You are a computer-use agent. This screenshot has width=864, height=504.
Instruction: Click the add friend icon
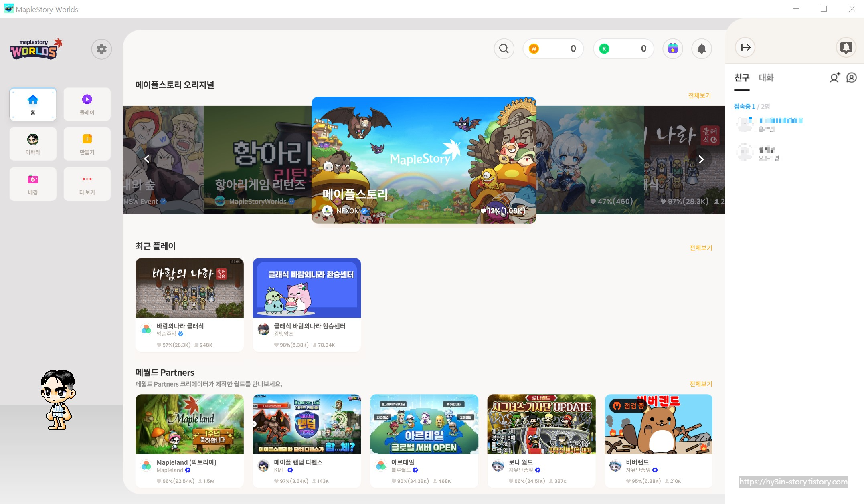point(835,77)
